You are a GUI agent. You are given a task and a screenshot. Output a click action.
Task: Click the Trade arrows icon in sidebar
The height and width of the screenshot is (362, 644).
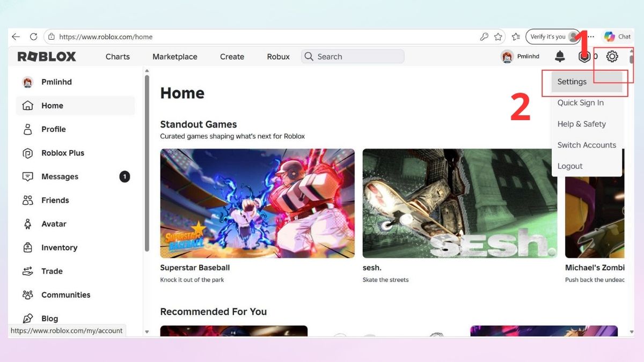click(x=27, y=271)
